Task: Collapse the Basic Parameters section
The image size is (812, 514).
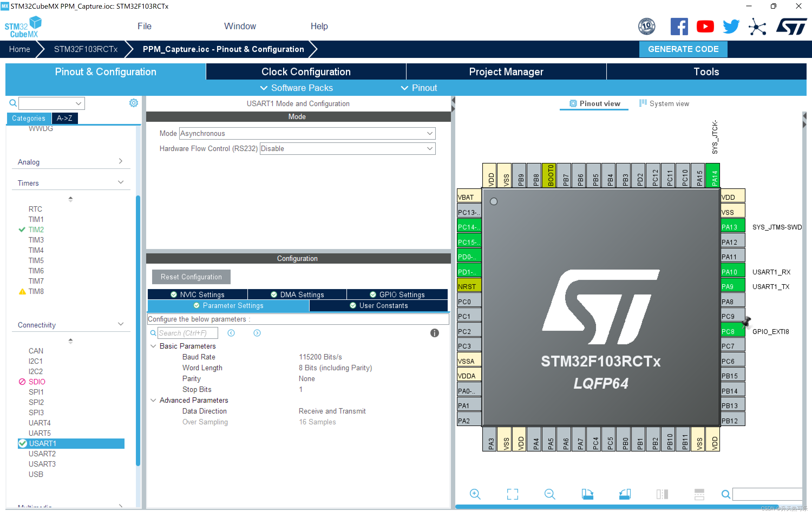Action: [x=153, y=346]
